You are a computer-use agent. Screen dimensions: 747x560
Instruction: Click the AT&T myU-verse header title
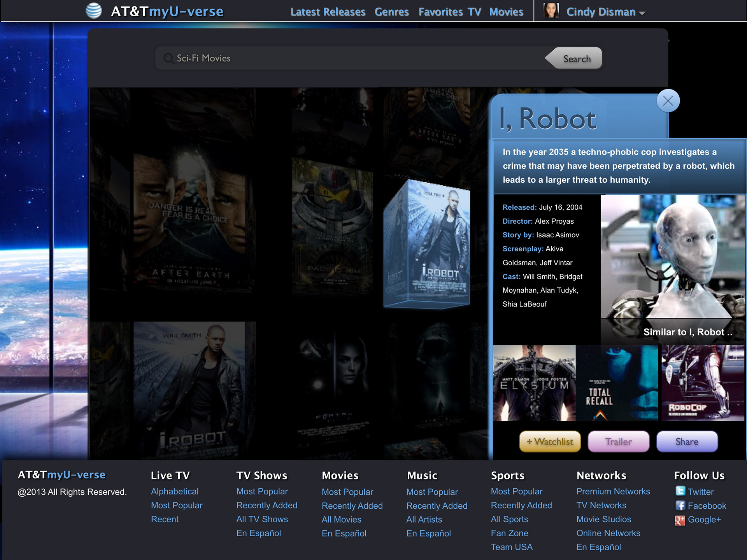tap(167, 11)
